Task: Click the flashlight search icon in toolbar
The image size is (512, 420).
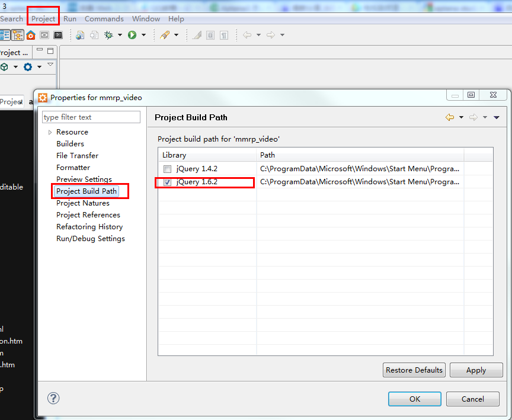Action: coord(165,35)
